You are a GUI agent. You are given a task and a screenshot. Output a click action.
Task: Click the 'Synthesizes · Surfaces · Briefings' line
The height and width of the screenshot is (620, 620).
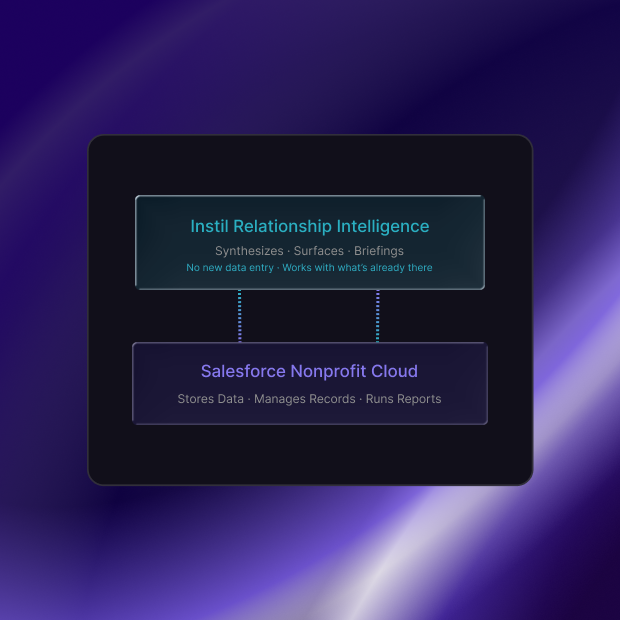pyautogui.click(x=309, y=251)
